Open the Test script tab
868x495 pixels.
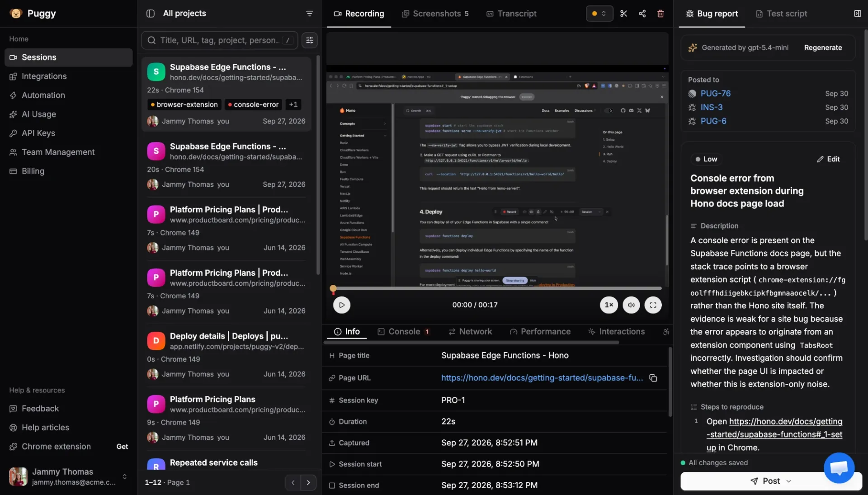[x=782, y=14]
